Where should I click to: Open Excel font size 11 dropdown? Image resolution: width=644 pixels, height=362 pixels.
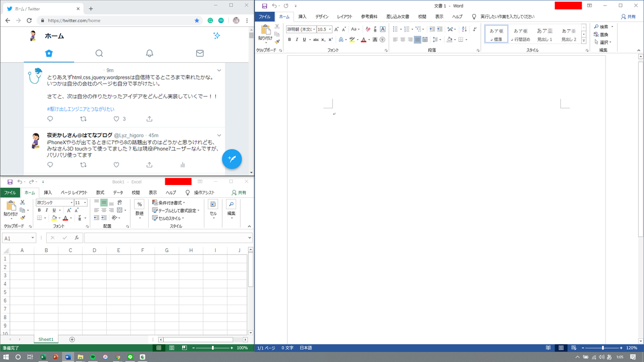[x=85, y=203]
